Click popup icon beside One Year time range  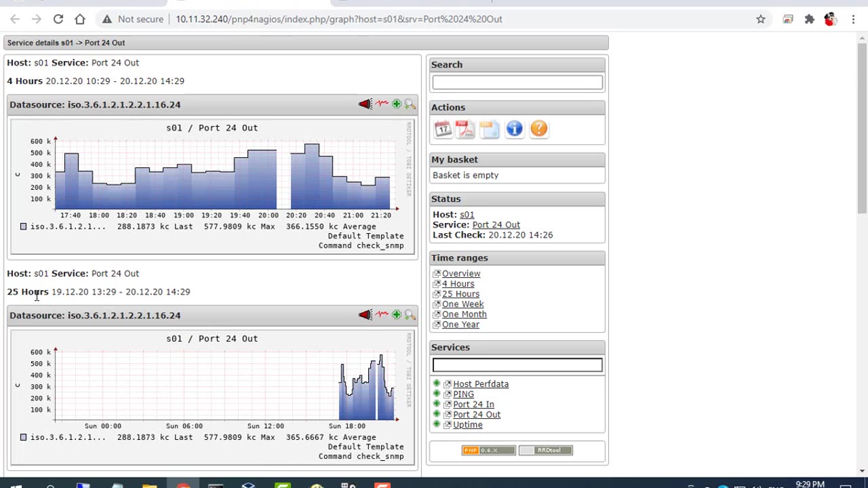[437, 325]
